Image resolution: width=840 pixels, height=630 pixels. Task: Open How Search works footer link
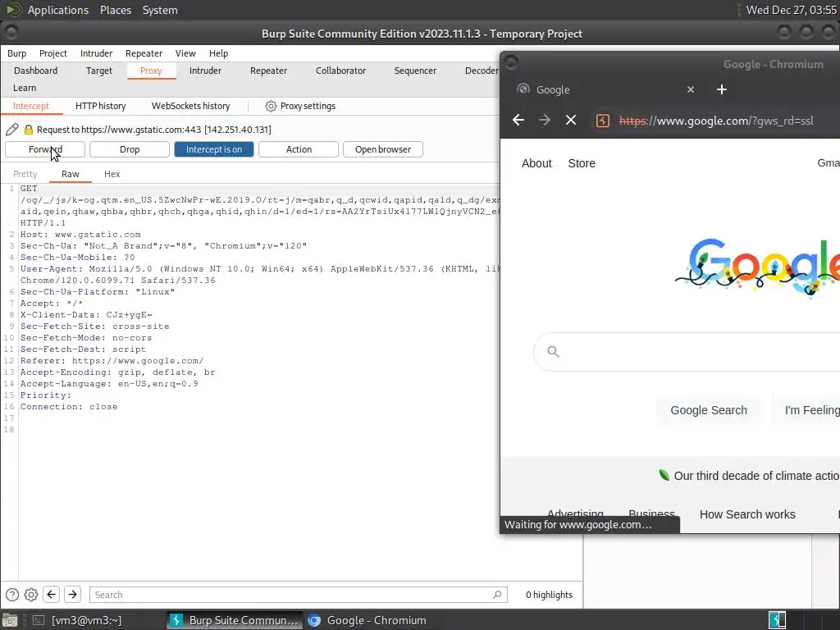747,514
